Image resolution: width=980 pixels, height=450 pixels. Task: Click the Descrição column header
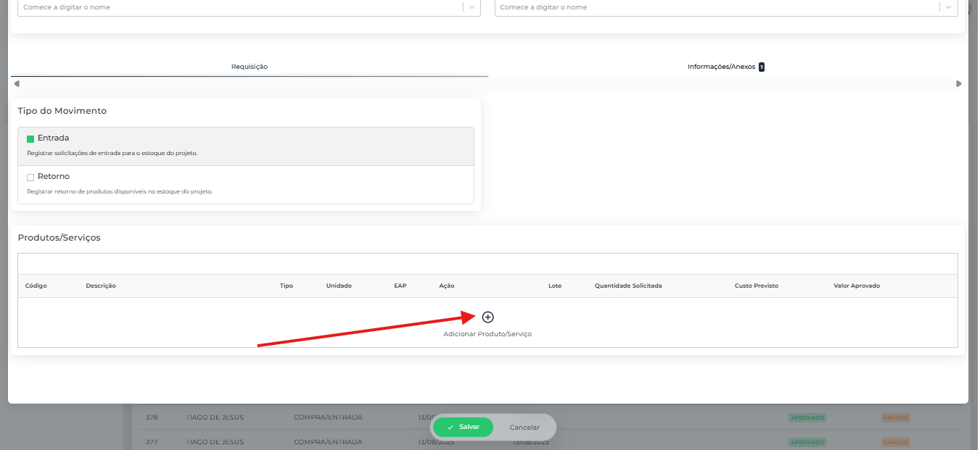pyautogui.click(x=101, y=286)
